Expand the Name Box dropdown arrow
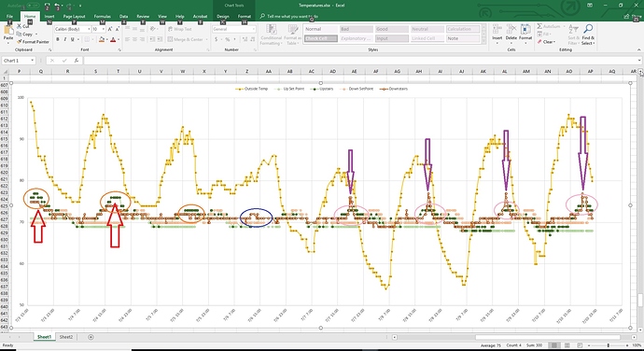 (32, 61)
